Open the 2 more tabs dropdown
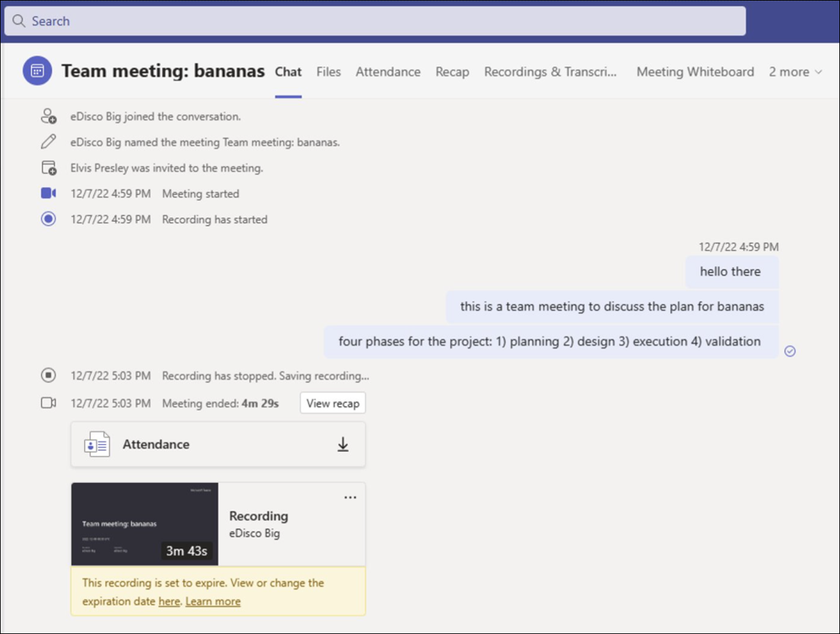This screenshot has width=840, height=634. (793, 72)
